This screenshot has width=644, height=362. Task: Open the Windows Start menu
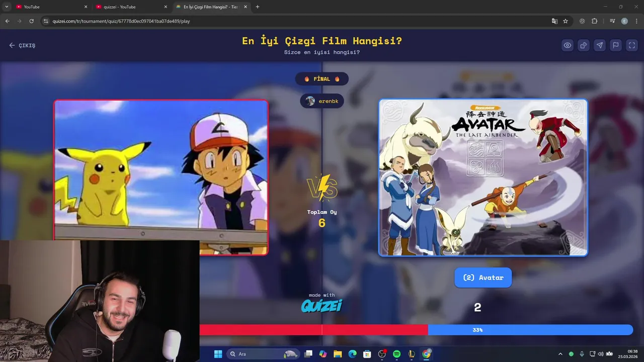coord(218,354)
